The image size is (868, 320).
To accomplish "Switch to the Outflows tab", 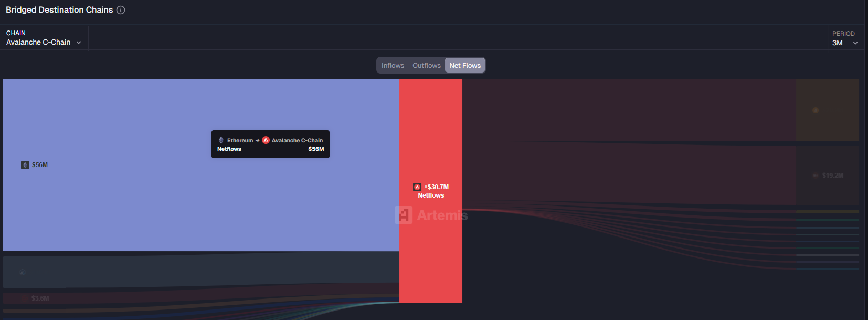I will click(x=426, y=66).
